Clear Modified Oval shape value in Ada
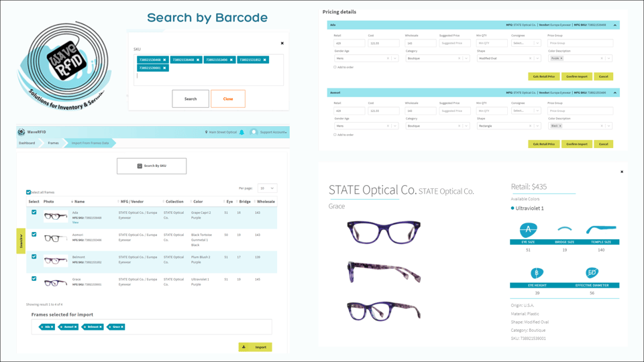 (x=530, y=58)
